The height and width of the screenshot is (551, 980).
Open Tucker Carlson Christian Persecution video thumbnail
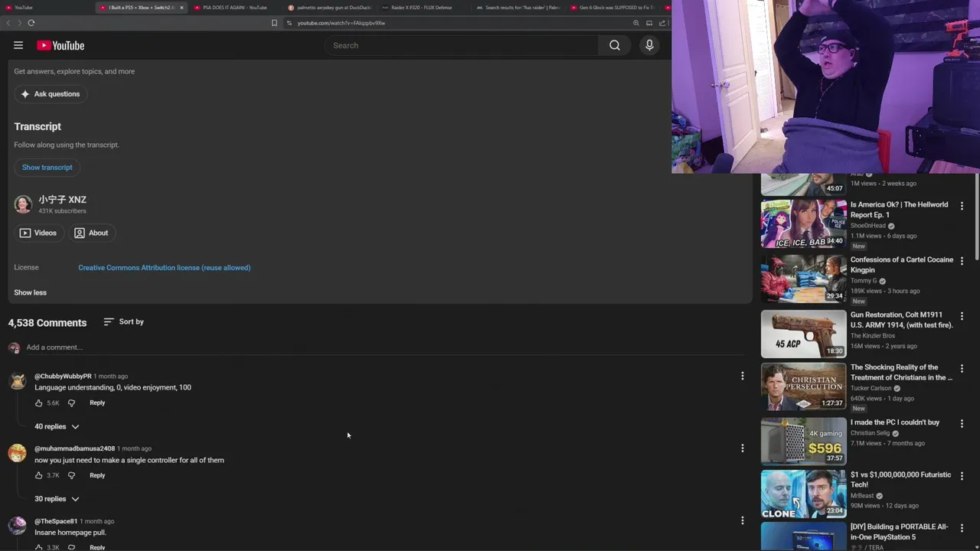tap(803, 386)
